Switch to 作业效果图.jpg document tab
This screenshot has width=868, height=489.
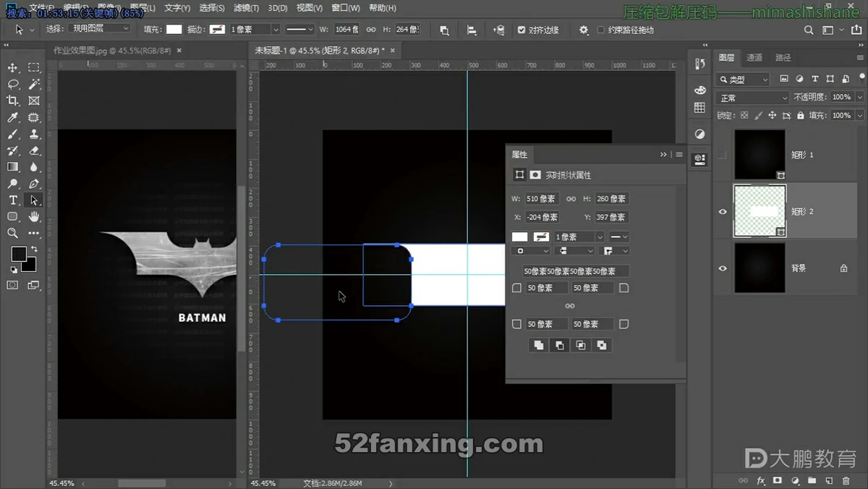pyautogui.click(x=113, y=51)
